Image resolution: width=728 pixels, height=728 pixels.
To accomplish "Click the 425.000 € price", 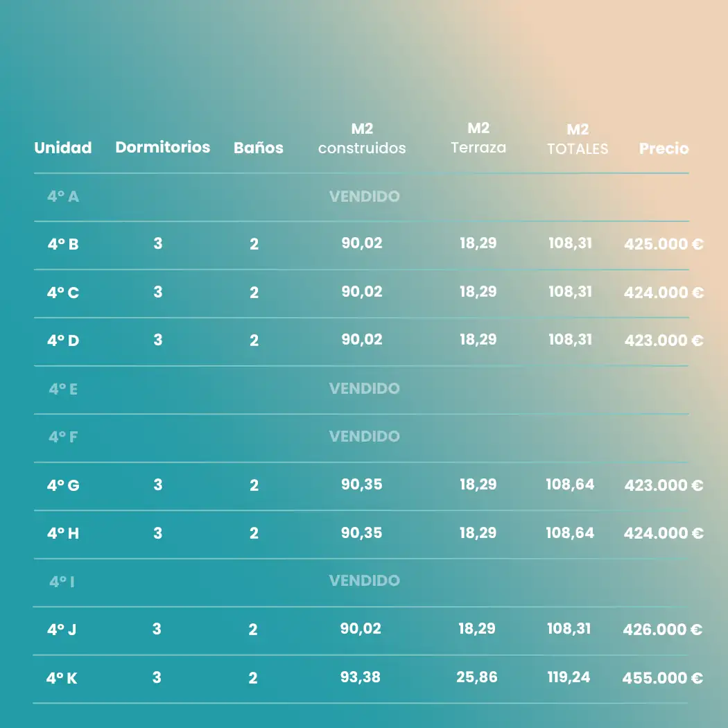I will [664, 244].
